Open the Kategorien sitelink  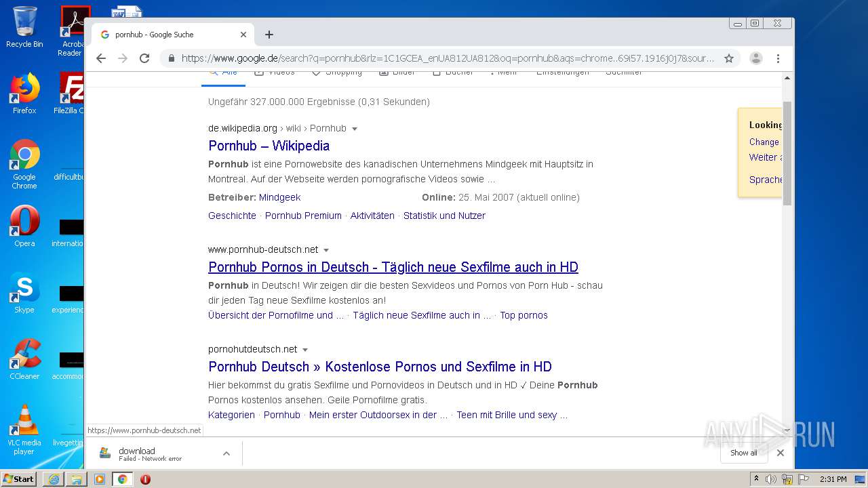click(x=231, y=415)
